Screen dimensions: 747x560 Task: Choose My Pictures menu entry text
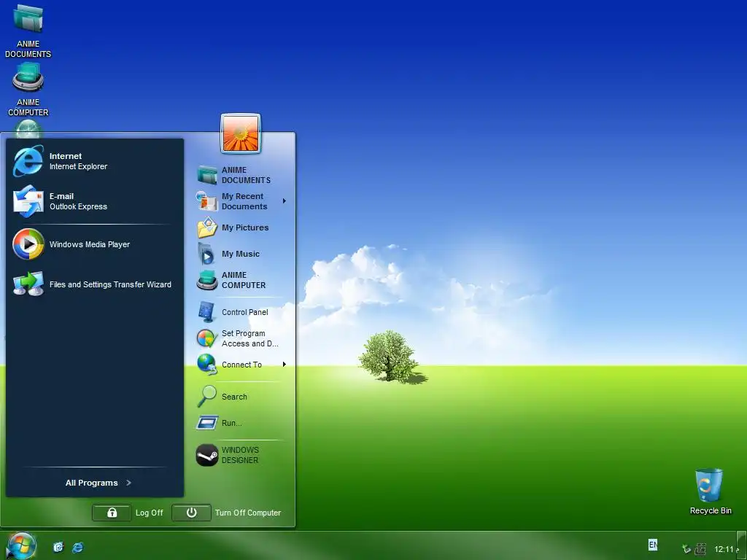point(245,227)
